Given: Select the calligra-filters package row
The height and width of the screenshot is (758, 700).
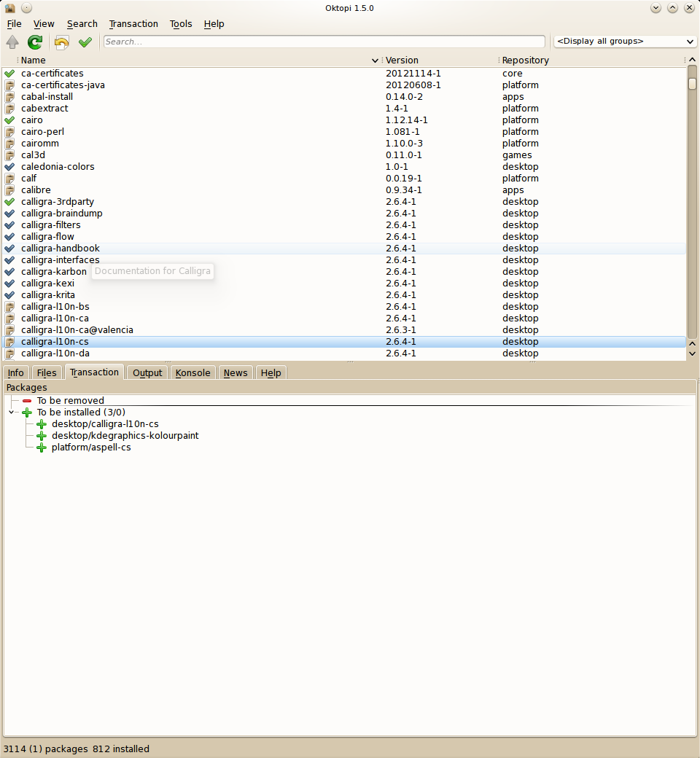Looking at the screenshot, I should click(344, 225).
